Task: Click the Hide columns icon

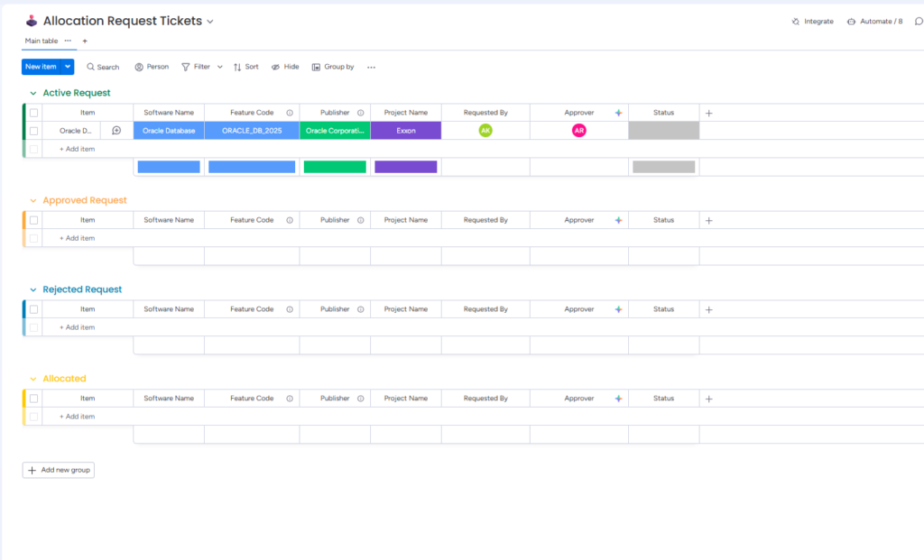Action: tap(276, 67)
